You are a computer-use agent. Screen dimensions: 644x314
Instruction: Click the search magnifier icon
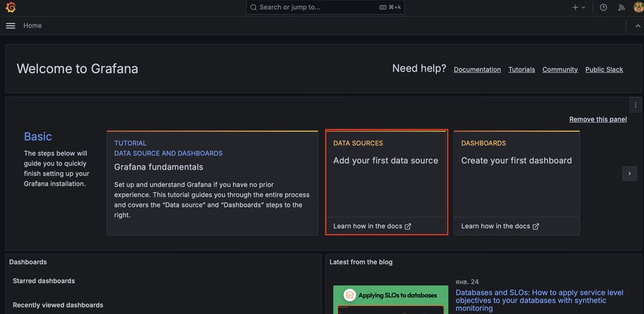253,7
